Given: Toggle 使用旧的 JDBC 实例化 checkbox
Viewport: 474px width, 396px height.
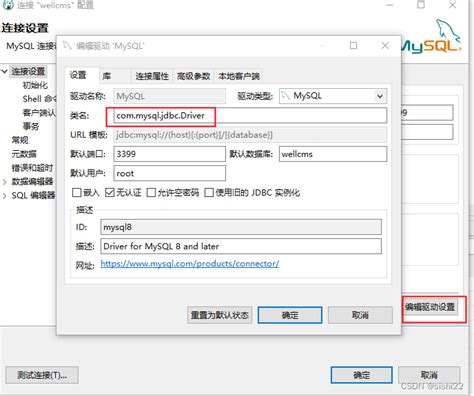Looking at the screenshot, I should click(209, 192).
